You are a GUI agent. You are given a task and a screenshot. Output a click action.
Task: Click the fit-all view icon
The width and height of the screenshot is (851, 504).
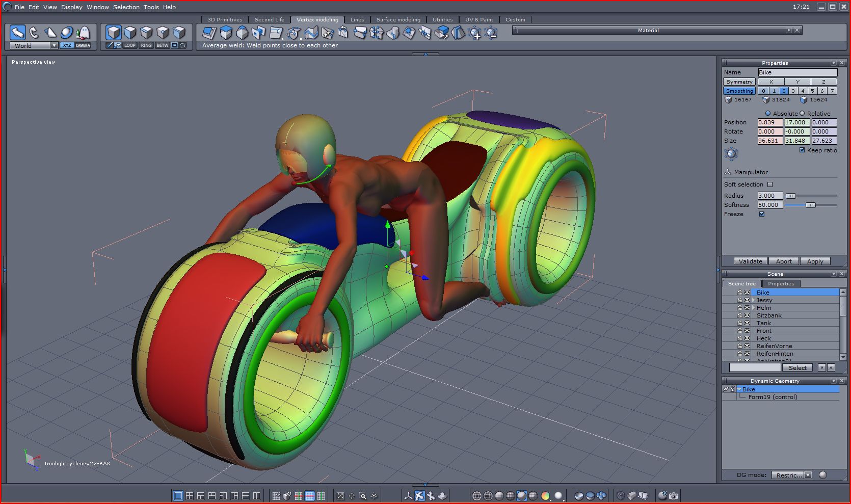coord(340,495)
